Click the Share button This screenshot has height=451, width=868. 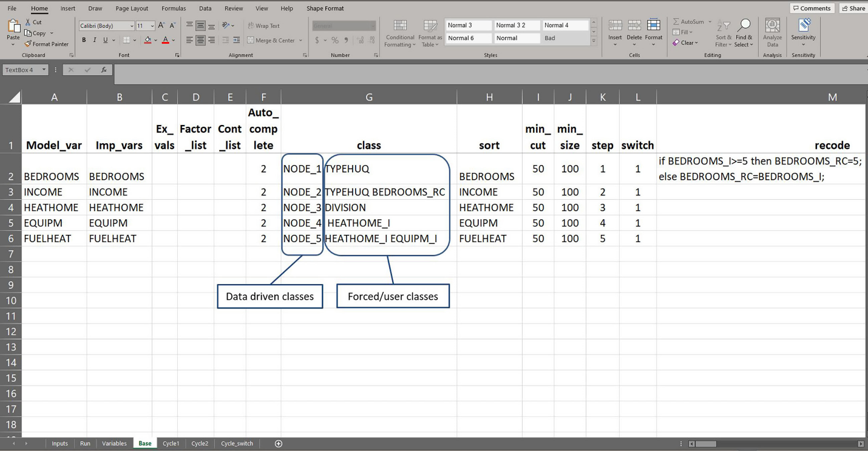click(853, 8)
